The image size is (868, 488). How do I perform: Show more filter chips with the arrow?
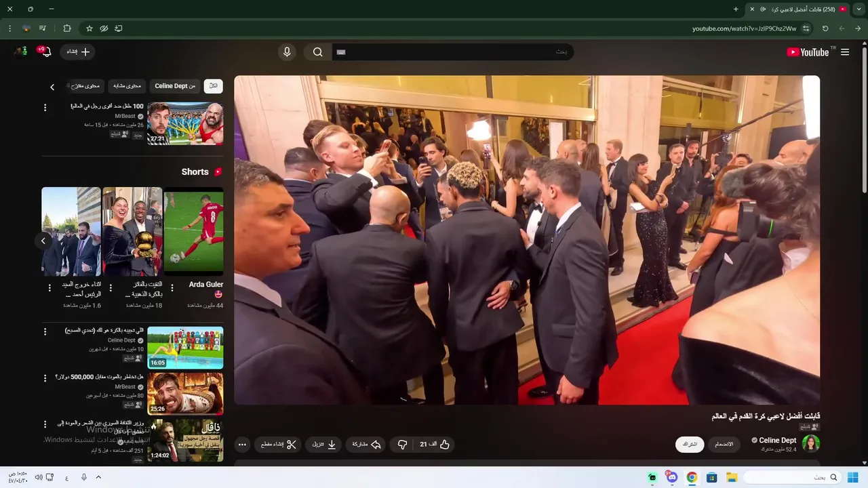(x=52, y=87)
